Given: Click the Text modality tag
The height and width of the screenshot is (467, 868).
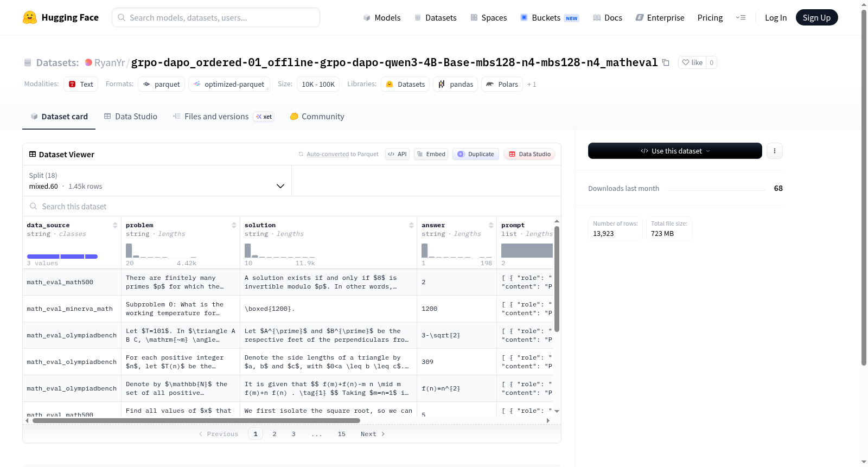Looking at the screenshot, I should pyautogui.click(x=81, y=84).
